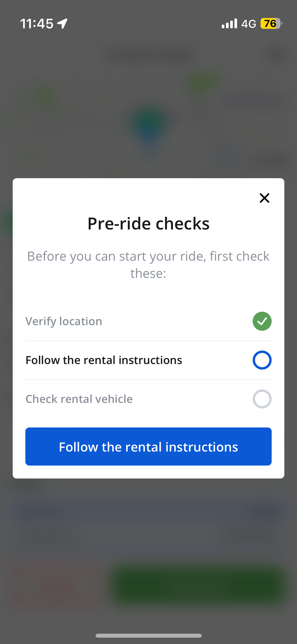The image size is (297, 644).
Task: Open the Verify location checklist item
Action: [148, 321]
